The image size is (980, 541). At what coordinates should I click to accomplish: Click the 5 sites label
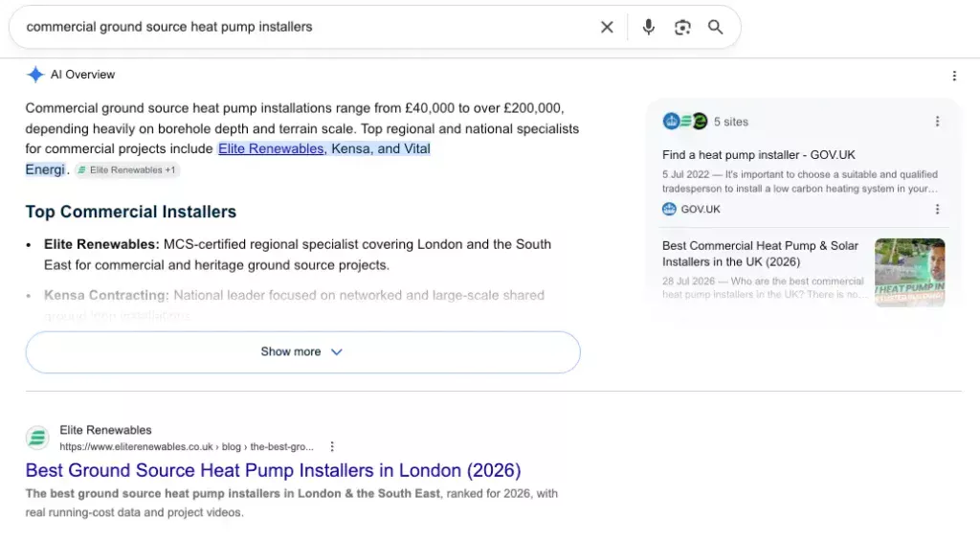tap(730, 122)
